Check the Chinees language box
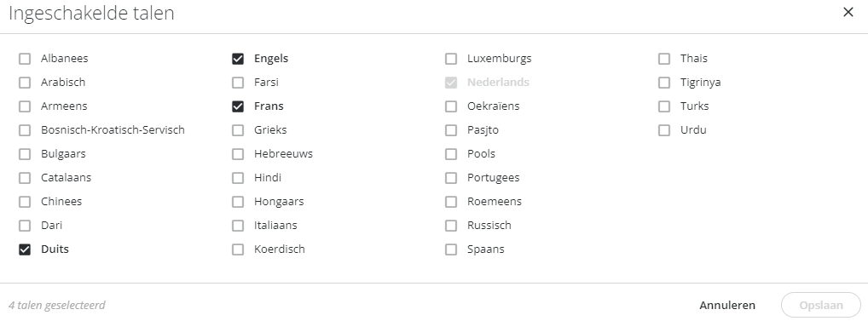 pos(25,202)
